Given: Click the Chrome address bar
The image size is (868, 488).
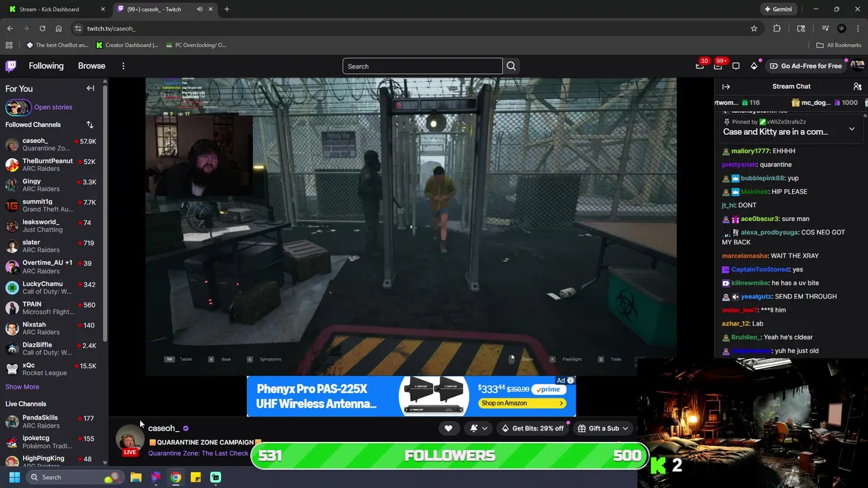Looking at the screenshot, I should point(407,28).
